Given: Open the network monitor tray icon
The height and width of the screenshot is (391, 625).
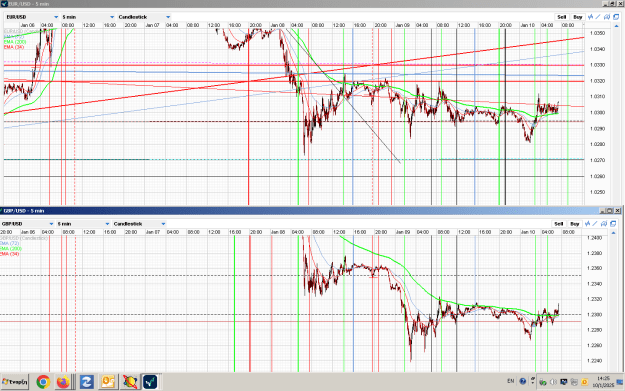Looking at the screenshot, I should tap(564, 382).
